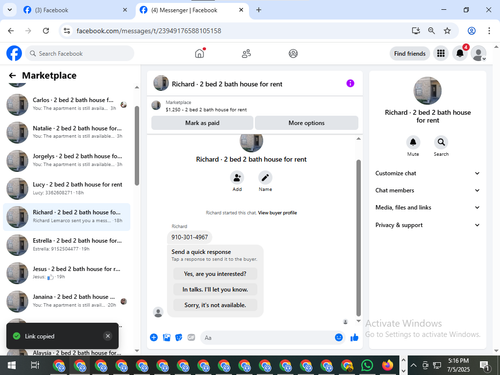The height and width of the screenshot is (375, 500).
Task: Click the Search Facebook field
Action: pos(80,53)
